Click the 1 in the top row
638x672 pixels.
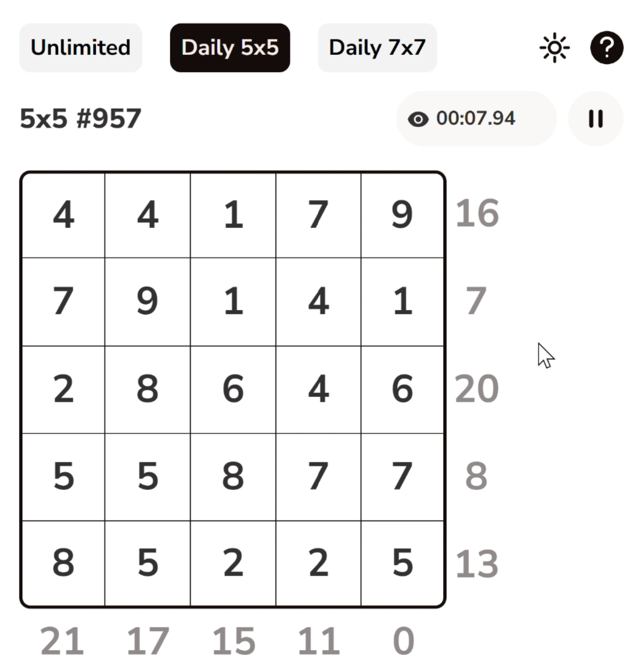click(x=233, y=215)
